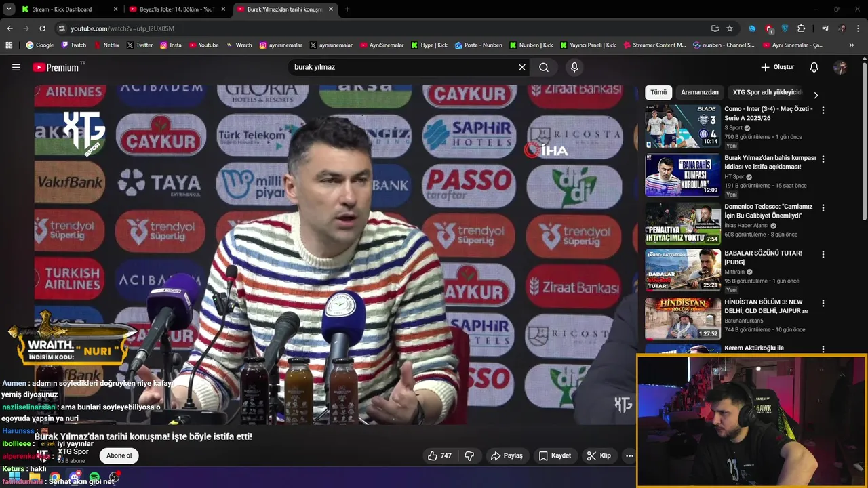Reload the page

42,28
